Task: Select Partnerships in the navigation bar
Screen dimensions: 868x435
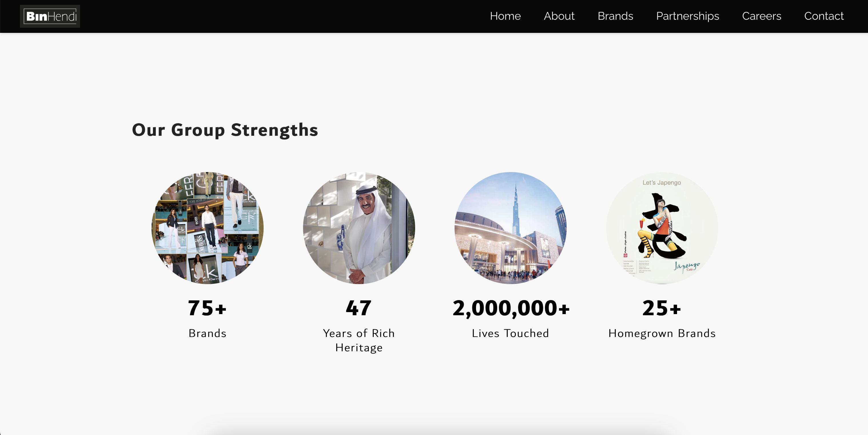Action: tap(687, 16)
